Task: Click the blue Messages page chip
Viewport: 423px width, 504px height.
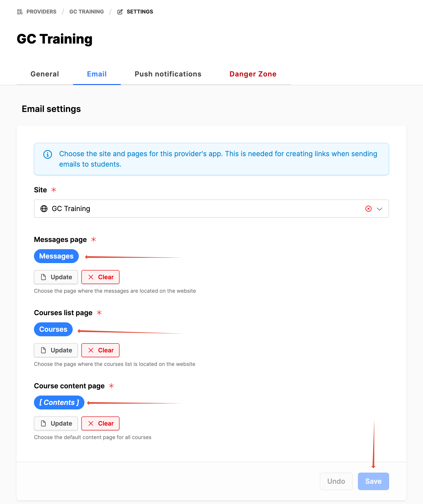Action: tap(56, 256)
